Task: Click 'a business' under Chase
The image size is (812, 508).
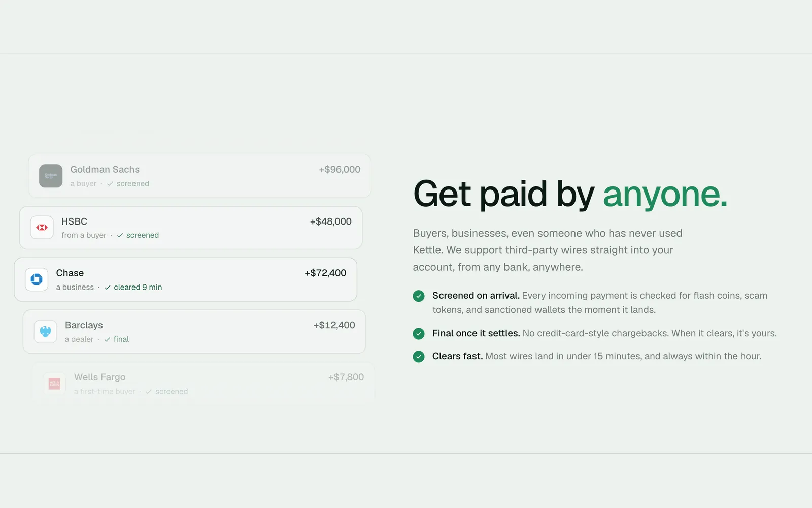Action: [x=75, y=288]
